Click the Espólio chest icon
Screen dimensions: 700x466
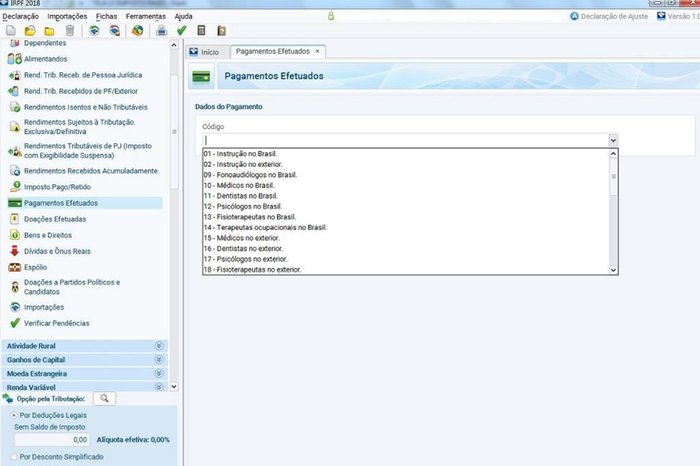click(x=15, y=267)
